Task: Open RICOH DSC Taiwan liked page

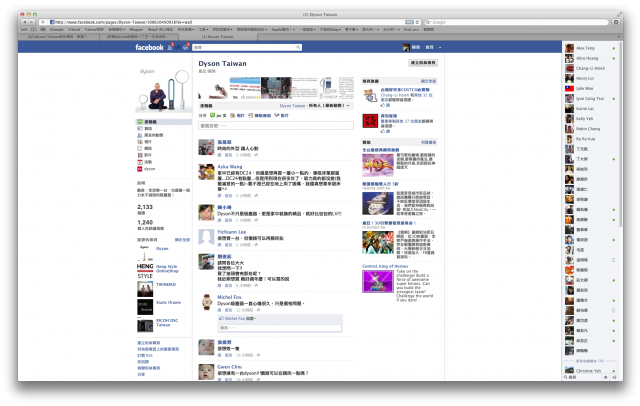Action: (167, 323)
